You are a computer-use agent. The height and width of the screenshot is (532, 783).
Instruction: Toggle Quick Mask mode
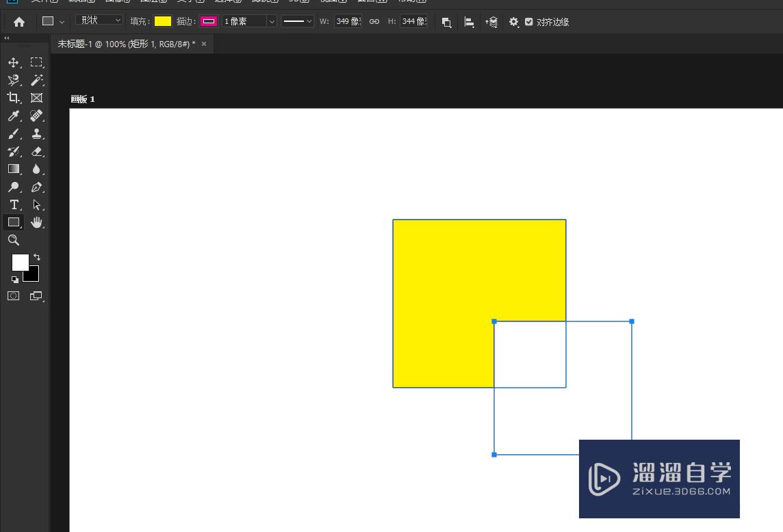(14, 296)
